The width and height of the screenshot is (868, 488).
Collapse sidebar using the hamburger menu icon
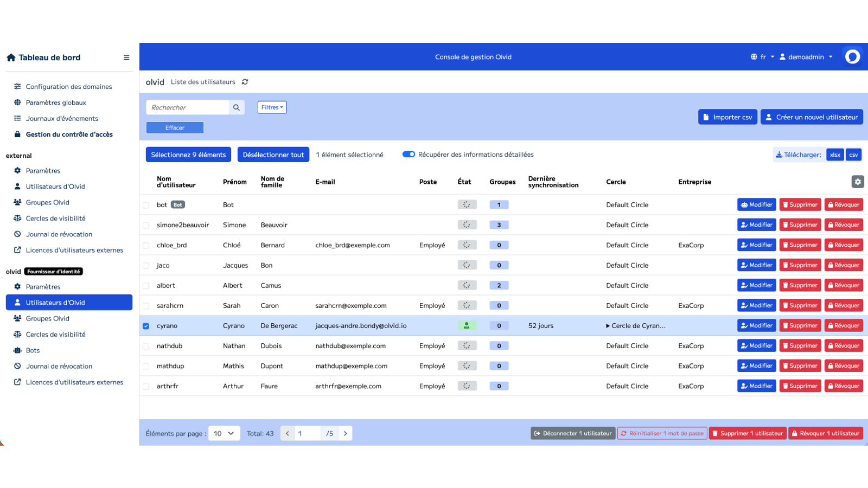126,57
